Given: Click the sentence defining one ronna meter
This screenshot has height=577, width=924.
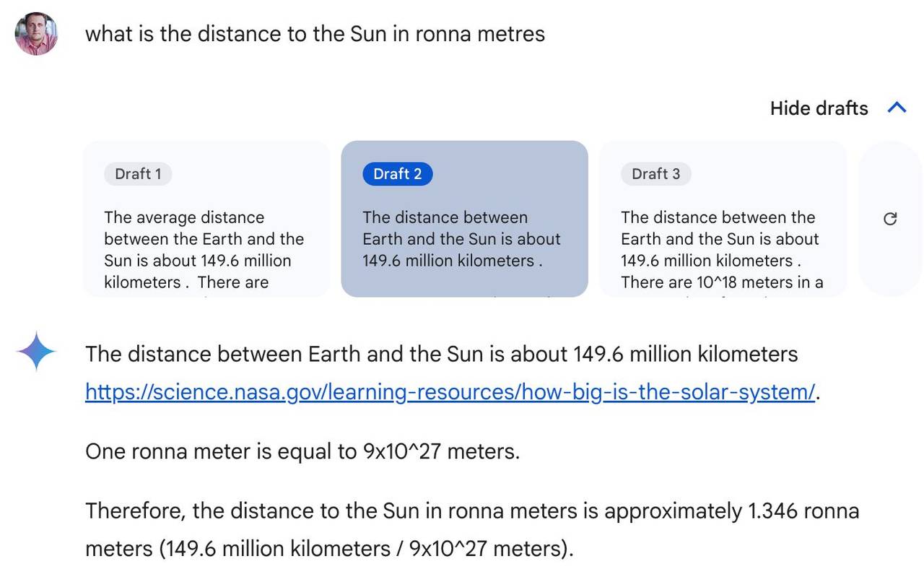Looking at the screenshot, I should pos(302,451).
